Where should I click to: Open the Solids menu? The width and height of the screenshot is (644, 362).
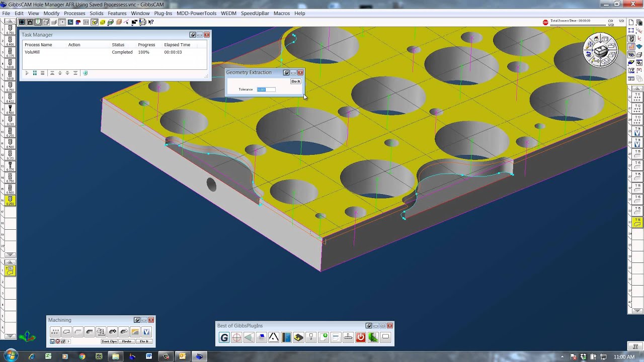tap(96, 13)
